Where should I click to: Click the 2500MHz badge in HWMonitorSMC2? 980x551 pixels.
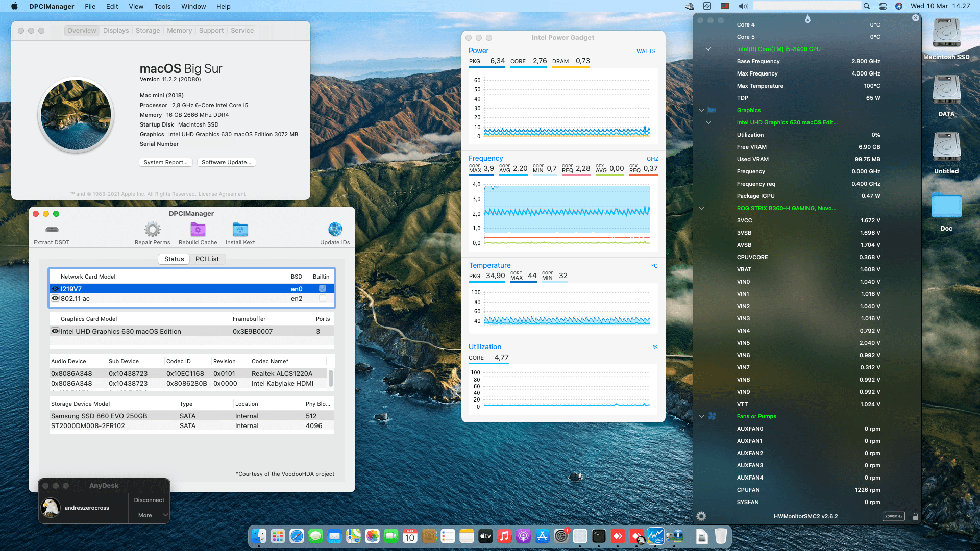click(x=893, y=516)
